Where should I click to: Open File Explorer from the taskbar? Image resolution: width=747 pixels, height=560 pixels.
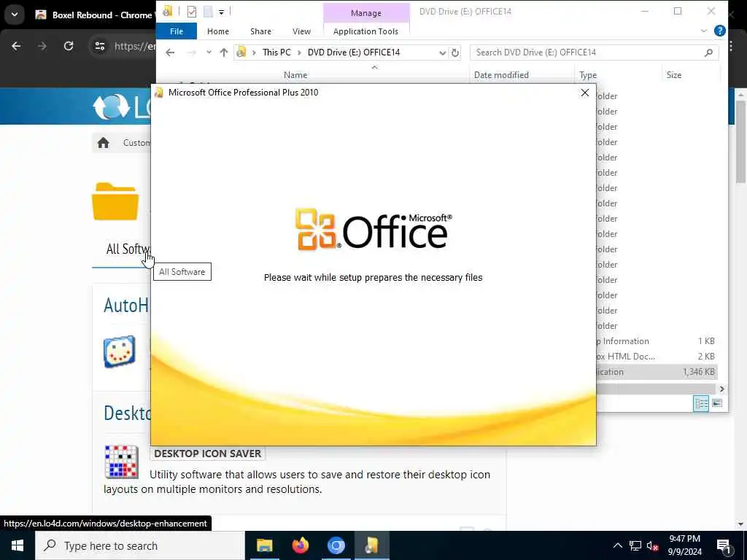coord(264,545)
